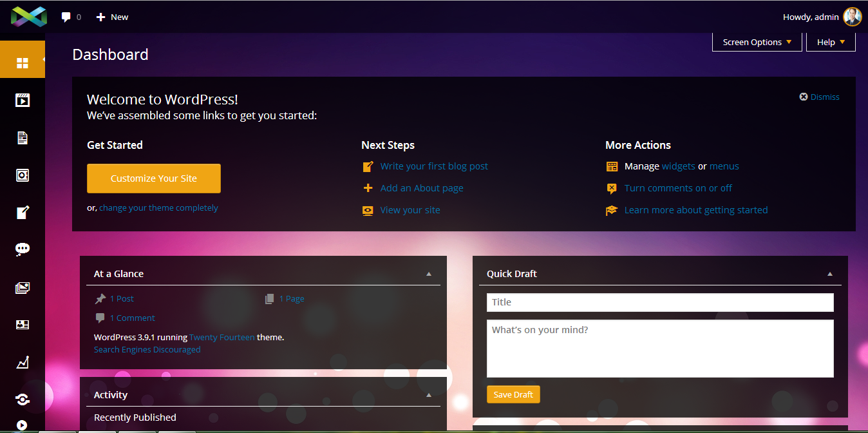Collapse the At a Glance widget arrow
The height and width of the screenshot is (433, 868).
(429, 274)
